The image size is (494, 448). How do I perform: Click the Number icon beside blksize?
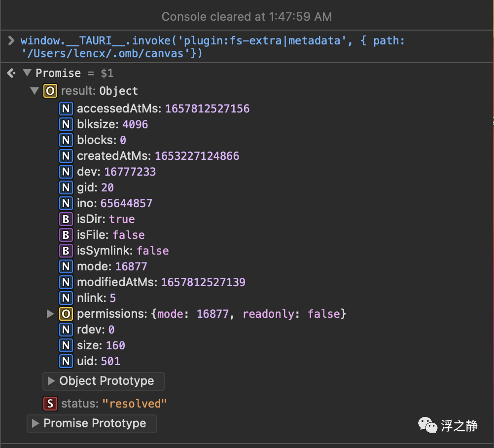(66, 124)
